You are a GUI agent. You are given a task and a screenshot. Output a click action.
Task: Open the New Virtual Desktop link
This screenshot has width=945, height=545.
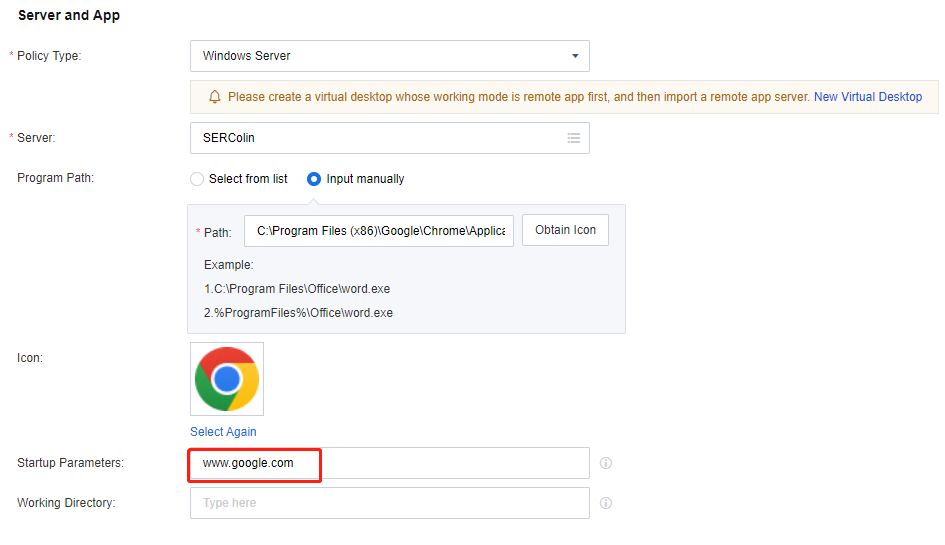click(x=868, y=97)
